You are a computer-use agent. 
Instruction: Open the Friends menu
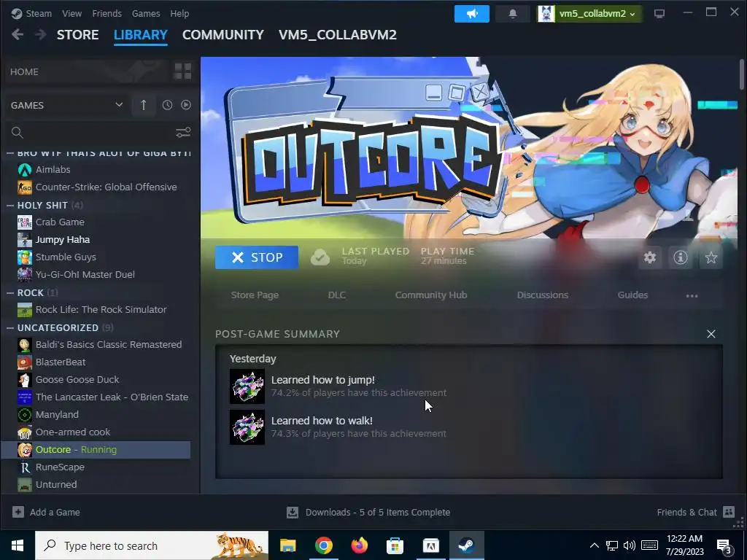point(107,13)
